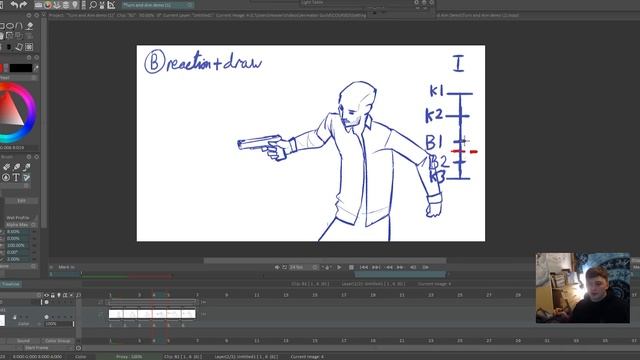Switch to the Timeline tab
The width and height of the screenshot is (640, 360).
point(11,284)
